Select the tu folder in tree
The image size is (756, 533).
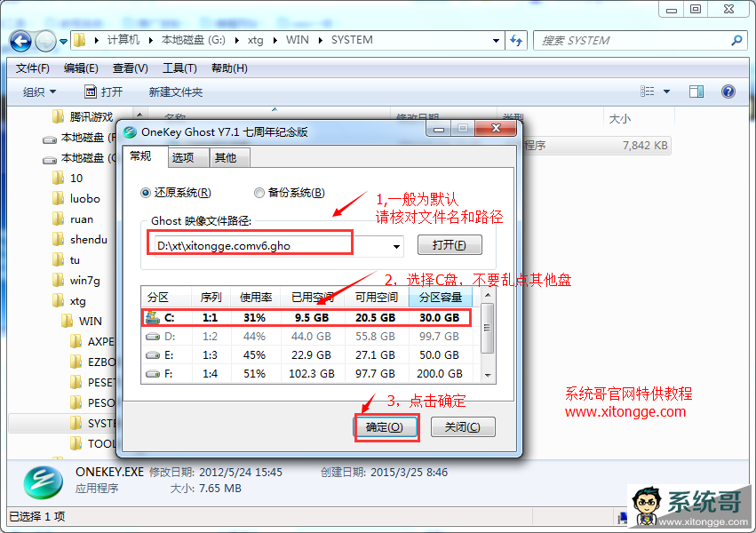(x=66, y=260)
